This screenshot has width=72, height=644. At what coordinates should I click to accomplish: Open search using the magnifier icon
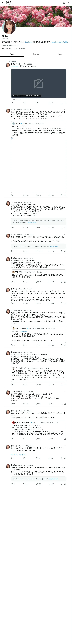click(x=69, y=3)
